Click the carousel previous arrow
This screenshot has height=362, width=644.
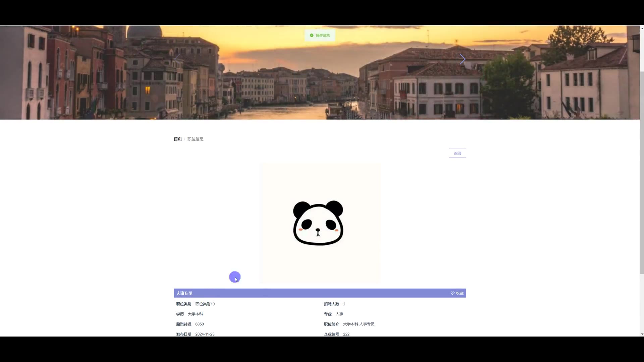point(177,59)
